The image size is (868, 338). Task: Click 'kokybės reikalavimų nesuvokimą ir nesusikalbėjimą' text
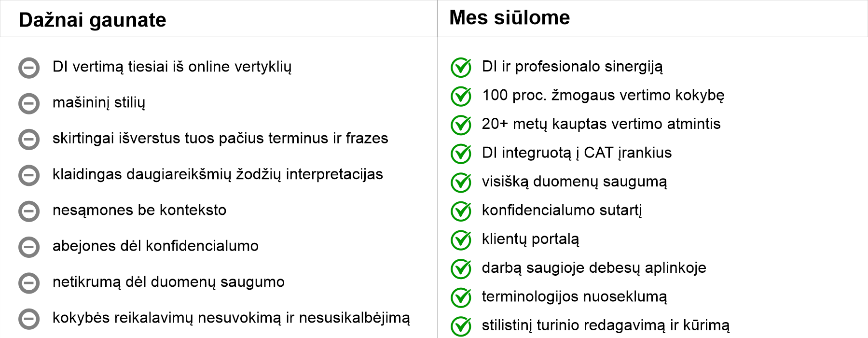click(231, 318)
